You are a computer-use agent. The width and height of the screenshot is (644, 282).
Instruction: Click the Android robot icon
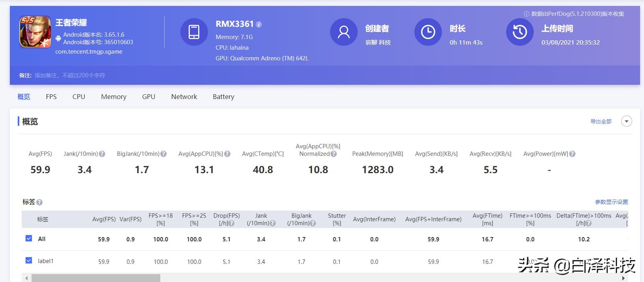58,38
